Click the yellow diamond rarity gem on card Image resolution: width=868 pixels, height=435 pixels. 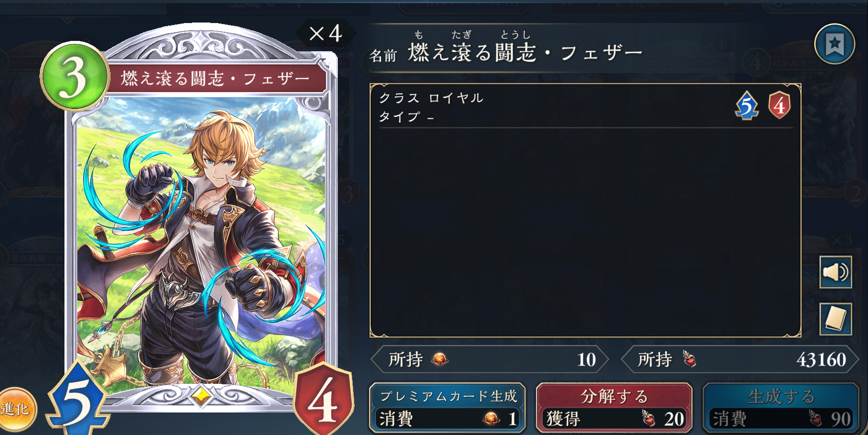[201, 396]
